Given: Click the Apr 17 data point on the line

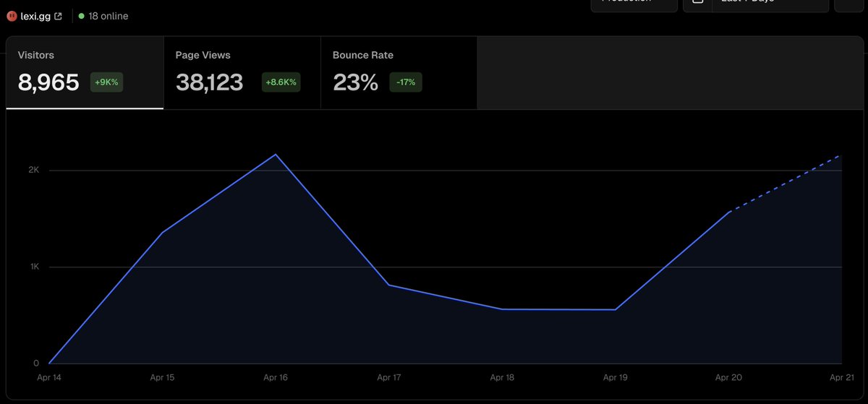Looking at the screenshot, I should [389, 285].
